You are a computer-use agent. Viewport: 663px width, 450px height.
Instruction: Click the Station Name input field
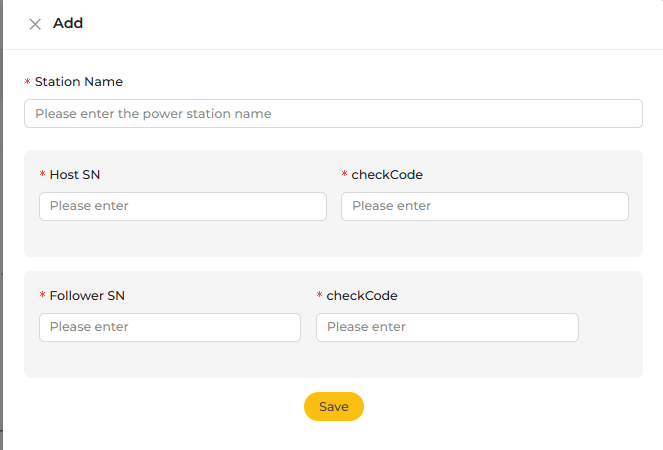333,113
